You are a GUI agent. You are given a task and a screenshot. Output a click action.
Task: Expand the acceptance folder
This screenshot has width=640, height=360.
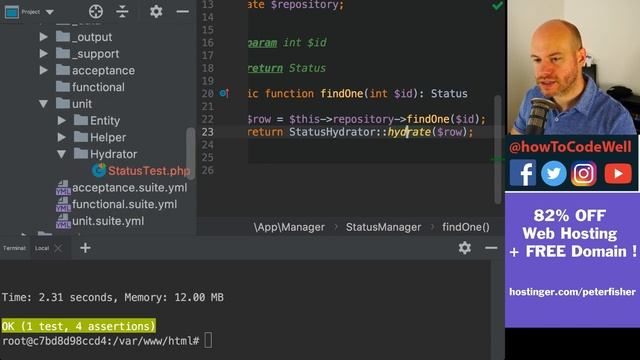[44, 70]
